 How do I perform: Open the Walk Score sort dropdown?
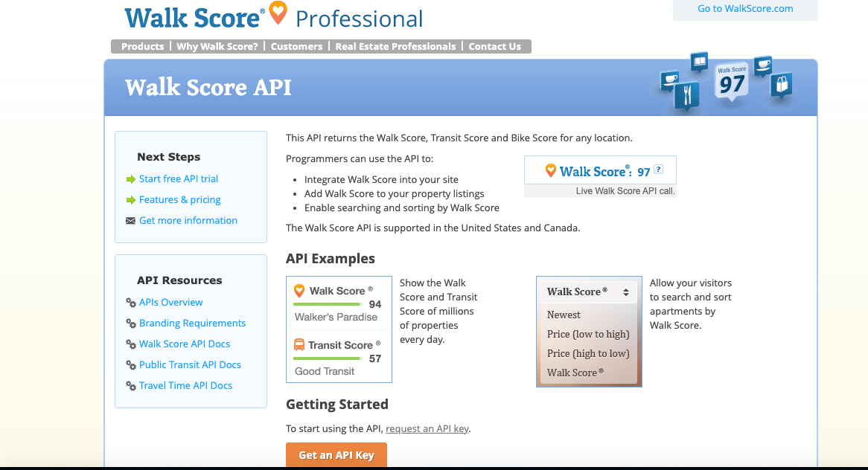tap(588, 292)
